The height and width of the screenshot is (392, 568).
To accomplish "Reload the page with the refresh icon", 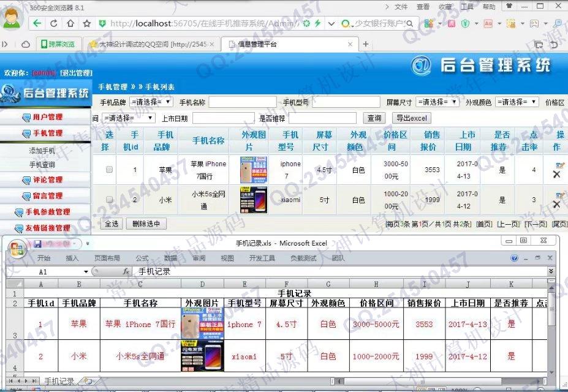I will (x=53, y=23).
